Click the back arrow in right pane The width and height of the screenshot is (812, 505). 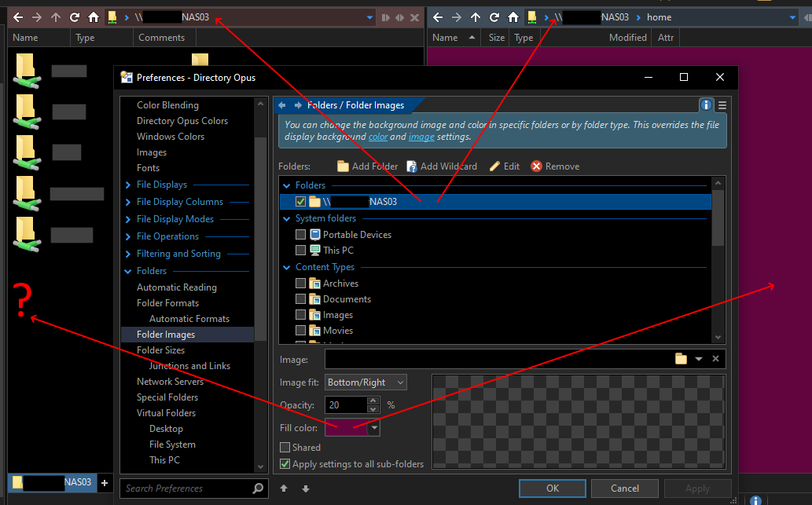438,17
